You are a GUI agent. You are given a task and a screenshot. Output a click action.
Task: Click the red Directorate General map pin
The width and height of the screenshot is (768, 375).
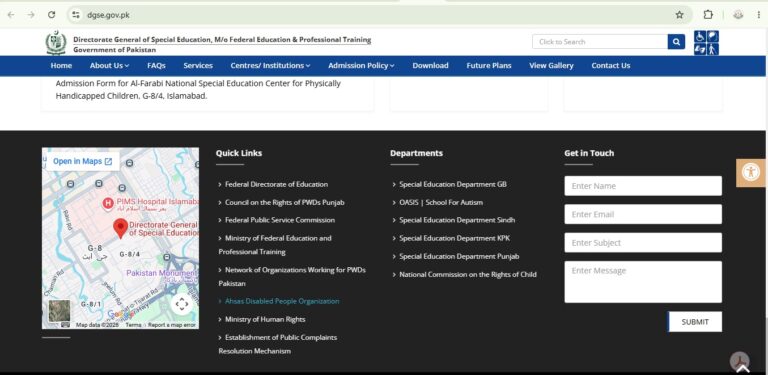point(120,229)
